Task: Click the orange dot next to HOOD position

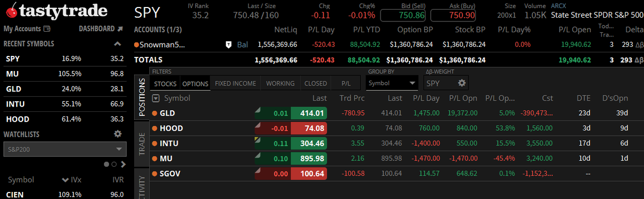Action: coord(155,128)
